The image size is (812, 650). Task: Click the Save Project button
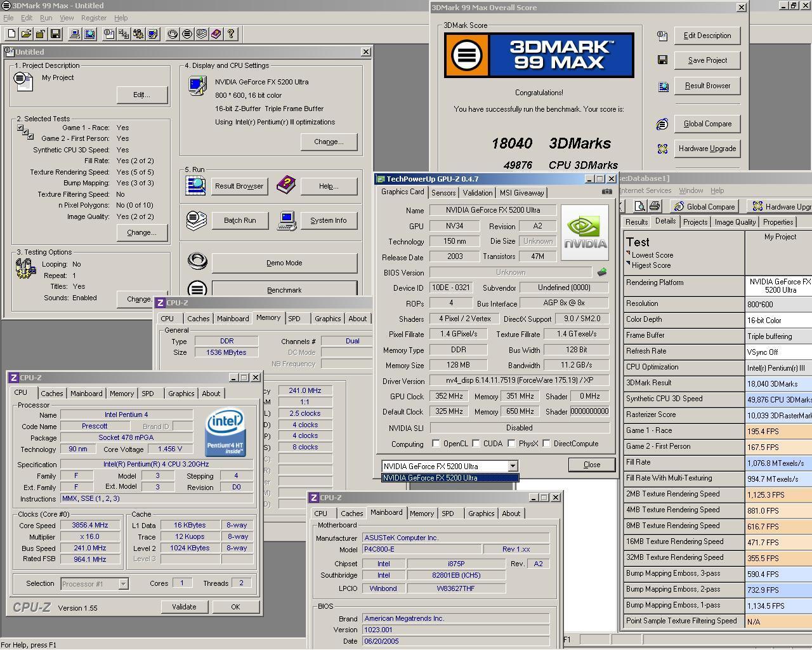coord(707,60)
